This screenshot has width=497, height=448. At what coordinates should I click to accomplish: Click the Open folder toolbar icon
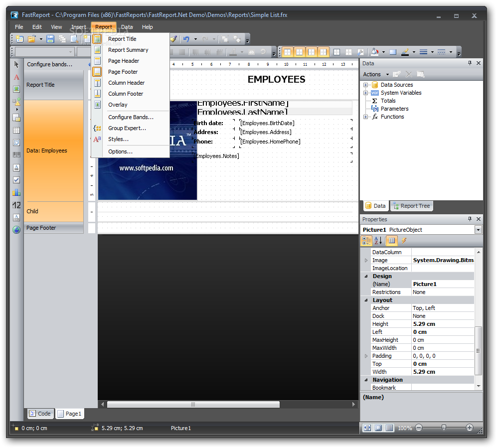32,39
